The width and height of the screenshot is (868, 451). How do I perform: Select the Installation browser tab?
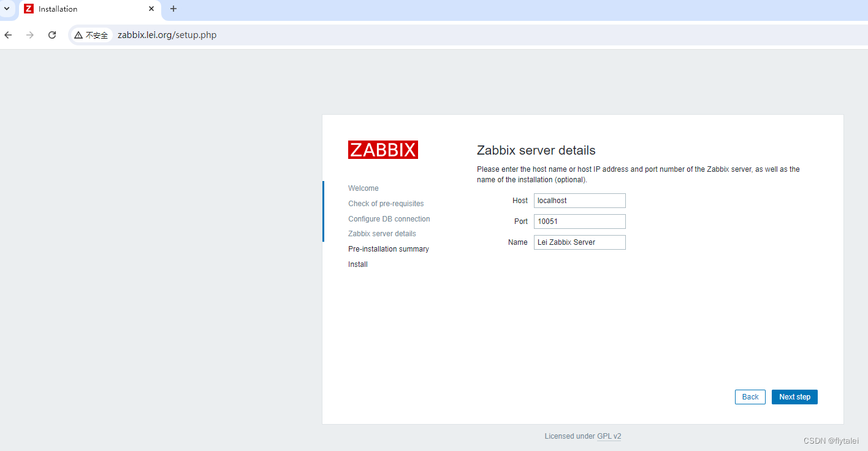pos(89,9)
